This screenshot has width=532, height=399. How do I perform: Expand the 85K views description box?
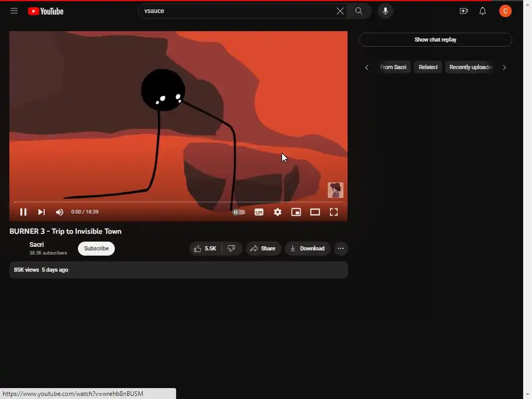tap(179, 270)
